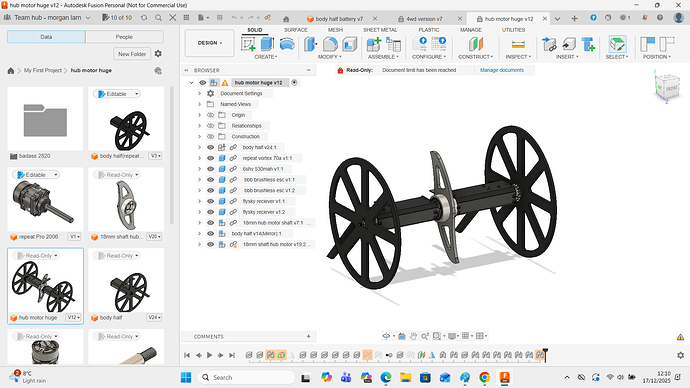Open the Modify menu dropdown
The width and height of the screenshot is (690, 388).
pos(330,57)
